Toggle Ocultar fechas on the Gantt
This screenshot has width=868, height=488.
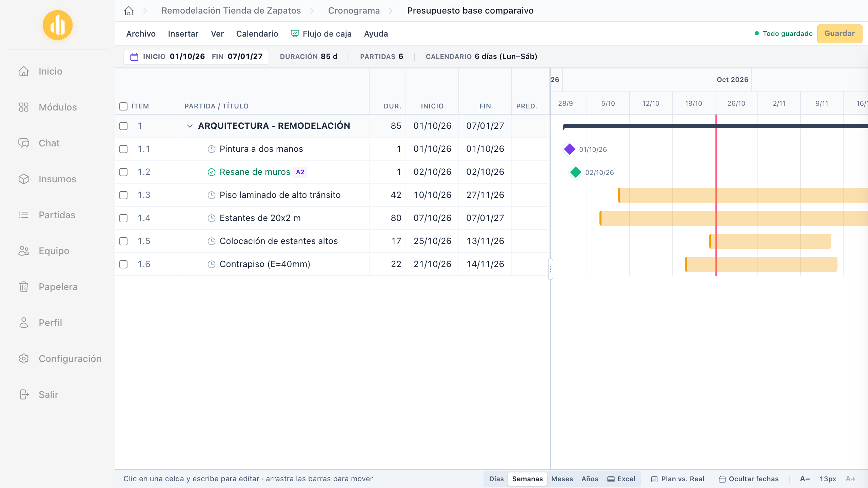click(x=749, y=479)
